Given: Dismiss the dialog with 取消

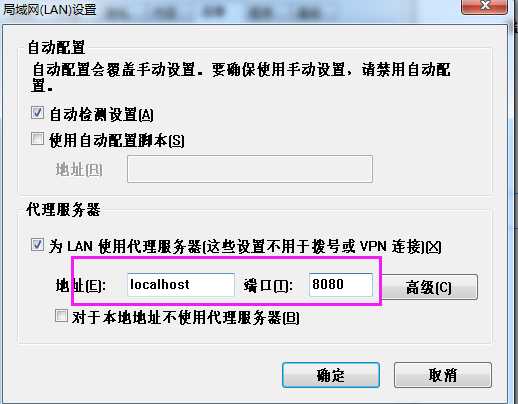Looking at the screenshot, I should click(443, 375).
